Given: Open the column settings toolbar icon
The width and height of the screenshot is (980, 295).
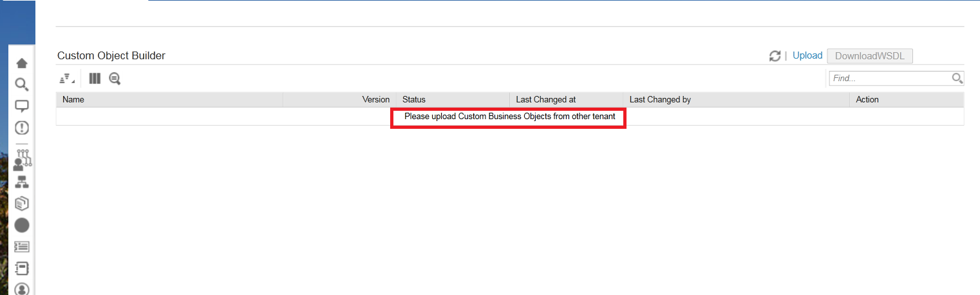Looking at the screenshot, I should 95,79.
